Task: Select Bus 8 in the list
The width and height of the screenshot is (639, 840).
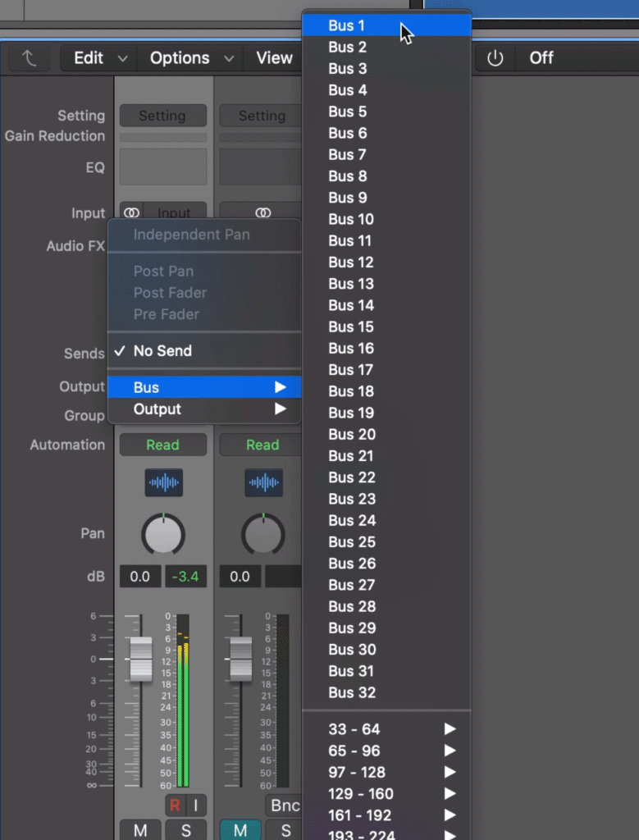Action: 386,176
